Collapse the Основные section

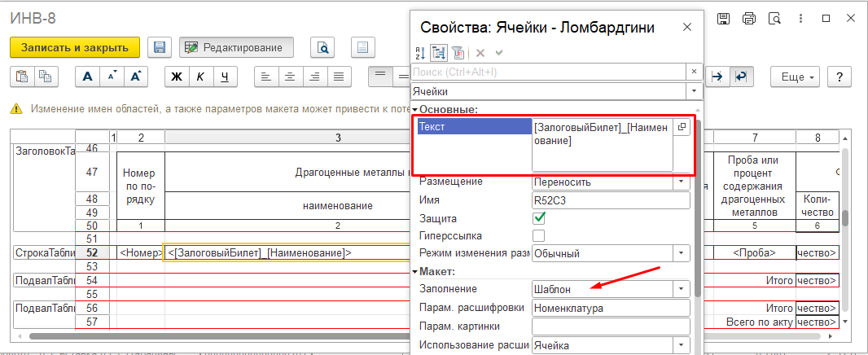click(x=414, y=109)
